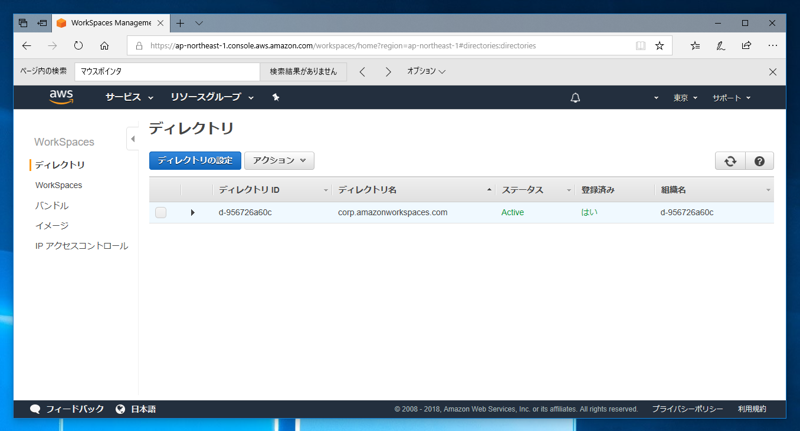
Task: Select IP アクセスコントロール in the sidebar
Action: 81,246
